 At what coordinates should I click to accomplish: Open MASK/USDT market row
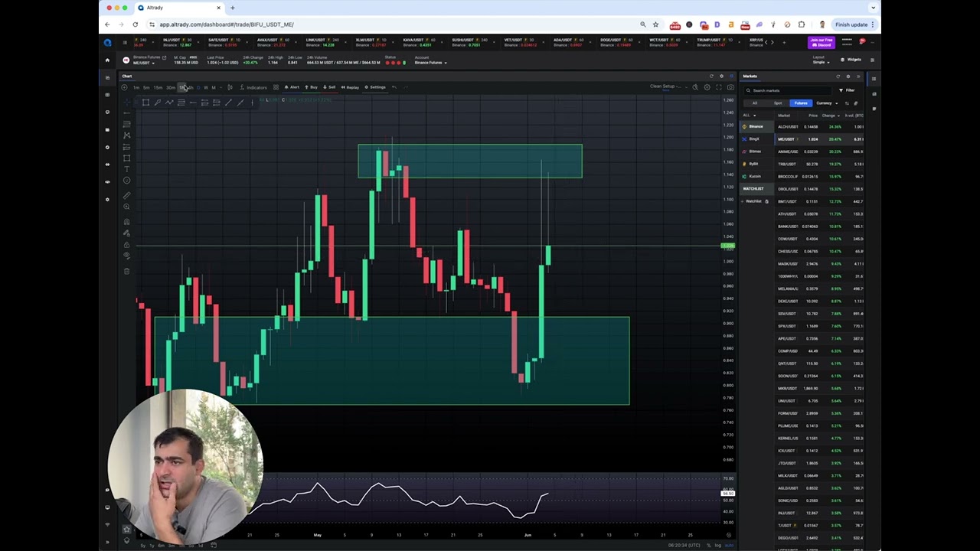[x=820, y=263]
